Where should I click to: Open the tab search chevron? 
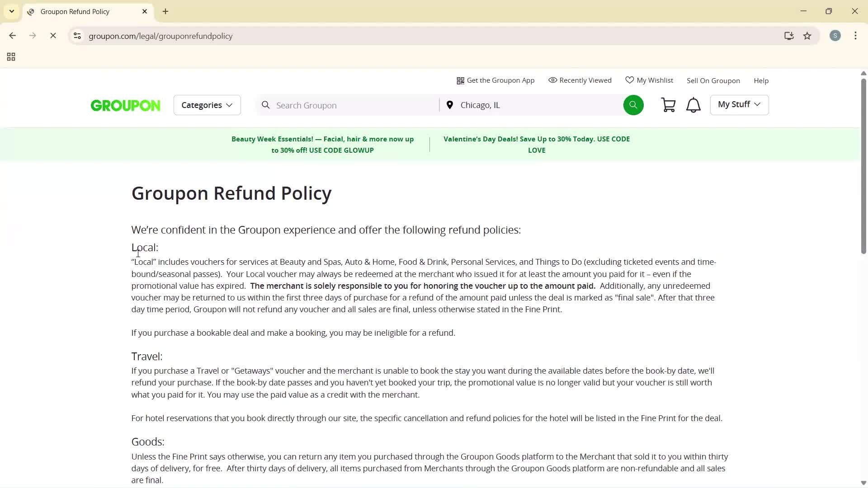tap(11, 11)
